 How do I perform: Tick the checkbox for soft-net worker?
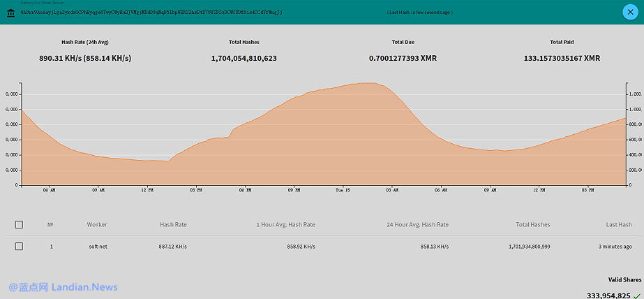coord(19,247)
